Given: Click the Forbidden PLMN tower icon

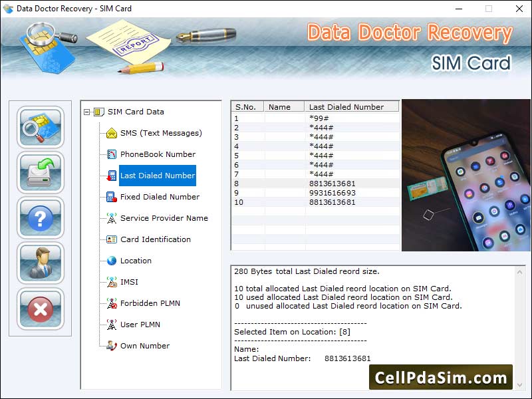Looking at the screenshot, I should 111,303.
